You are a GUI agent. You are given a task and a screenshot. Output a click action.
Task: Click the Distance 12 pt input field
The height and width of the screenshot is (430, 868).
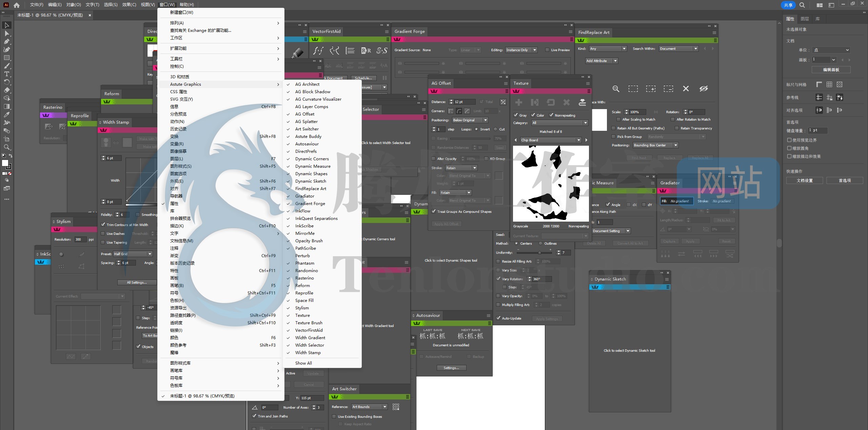click(x=464, y=102)
